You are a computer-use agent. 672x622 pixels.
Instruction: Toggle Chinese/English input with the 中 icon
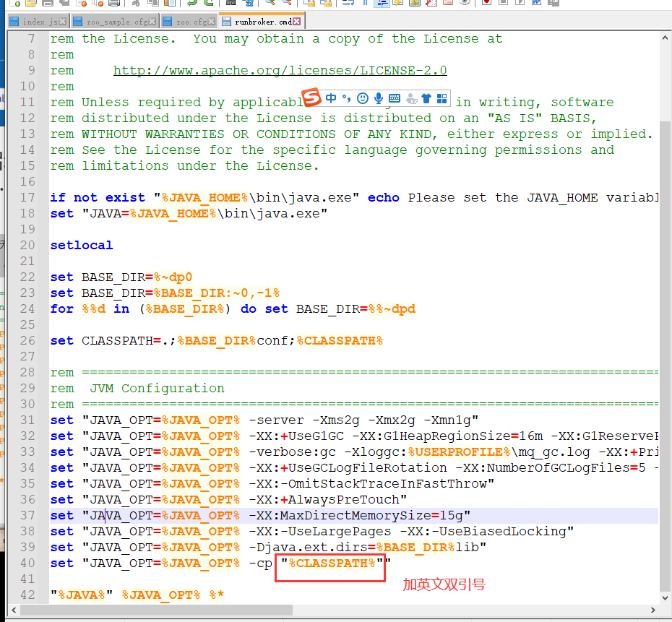coord(332,98)
